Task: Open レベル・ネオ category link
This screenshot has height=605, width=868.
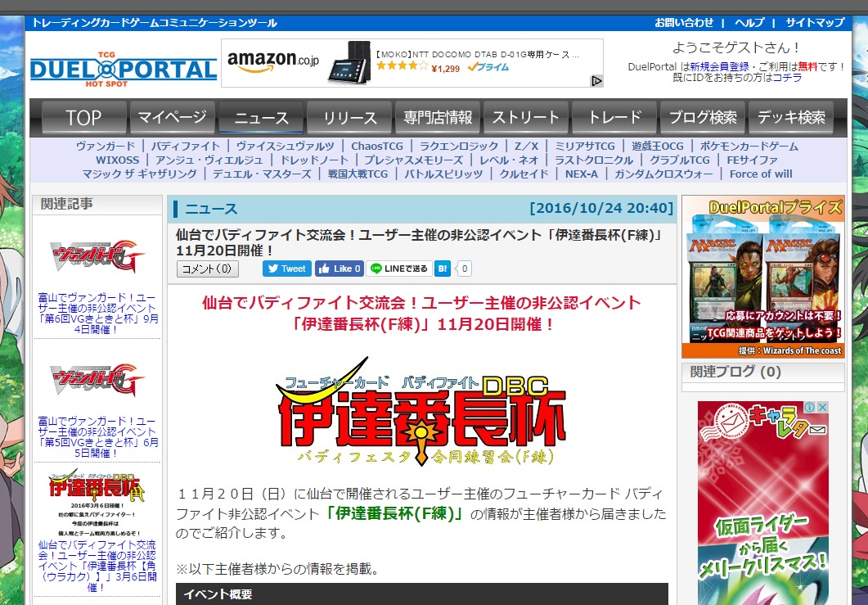Action: click(x=509, y=160)
